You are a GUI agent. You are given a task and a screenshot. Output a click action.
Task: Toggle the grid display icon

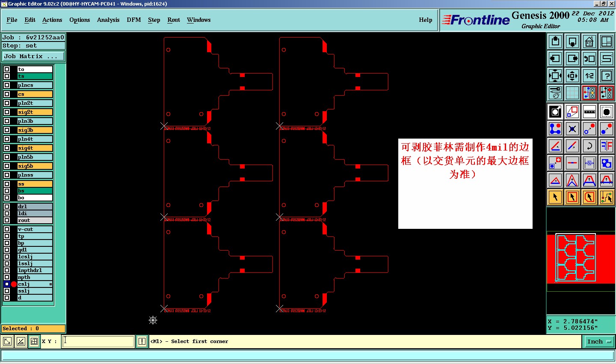572,93
